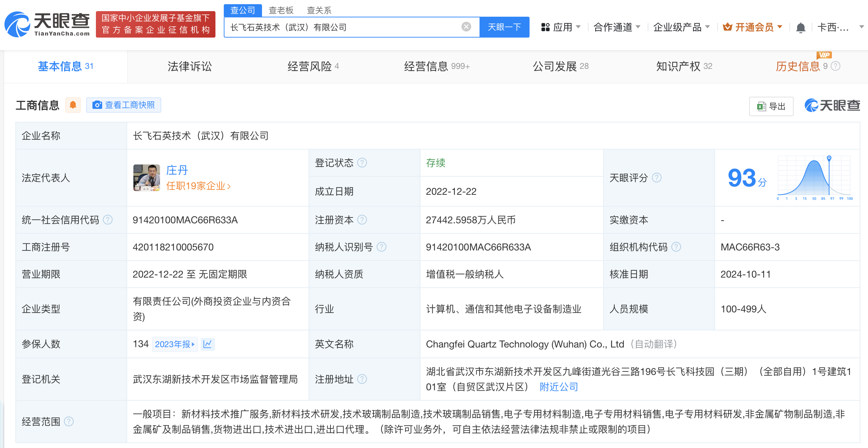The height and width of the screenshot is (448, 868).
Task: Click the orange alert bell beside 工商信息
Action: click(x=73, y=105)
